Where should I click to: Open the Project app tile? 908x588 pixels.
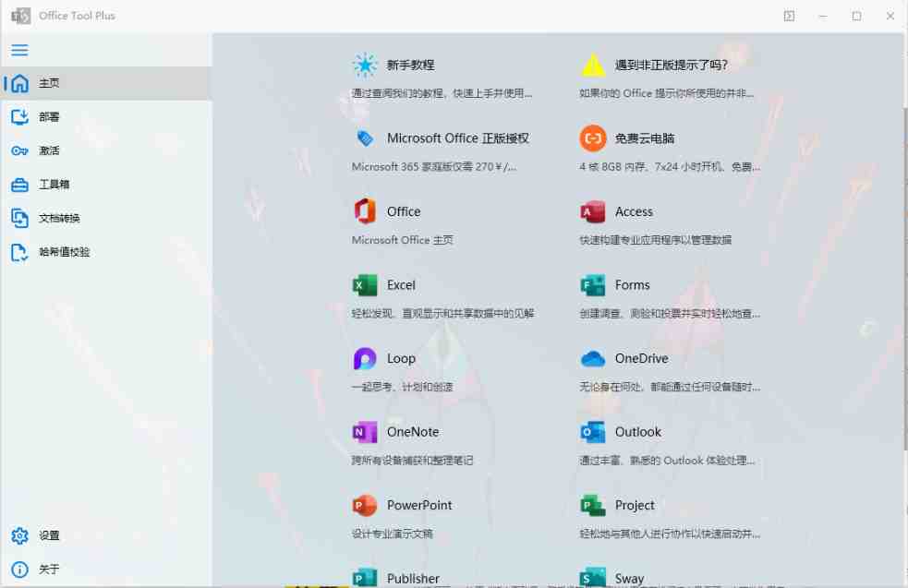[x=636, y=505]
